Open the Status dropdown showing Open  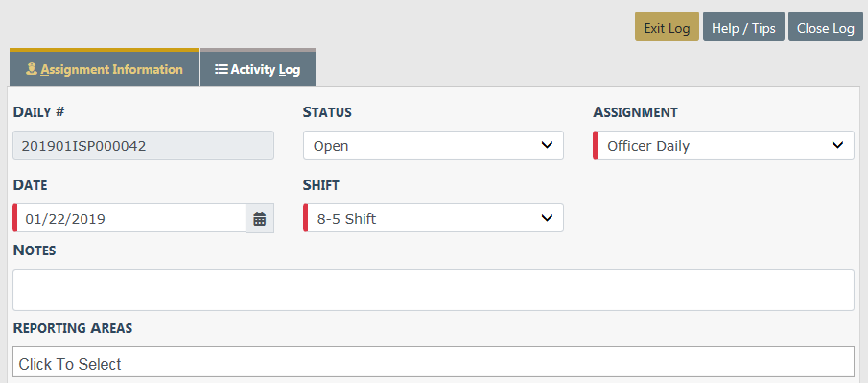pos(434,146)
